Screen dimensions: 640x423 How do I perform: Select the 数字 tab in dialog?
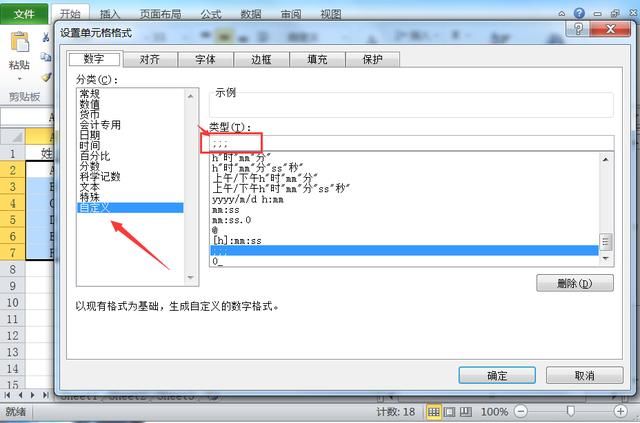(94, 59)
